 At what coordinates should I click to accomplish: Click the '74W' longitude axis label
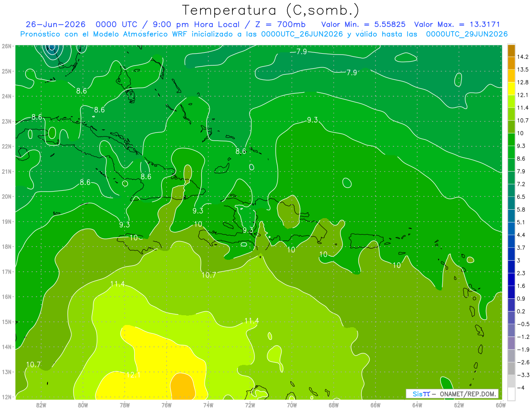(x=208, y=405)
